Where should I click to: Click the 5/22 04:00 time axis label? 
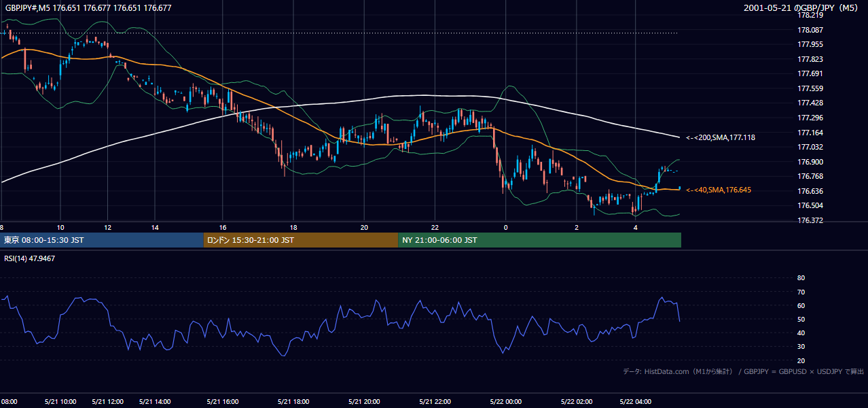point(636,402)
